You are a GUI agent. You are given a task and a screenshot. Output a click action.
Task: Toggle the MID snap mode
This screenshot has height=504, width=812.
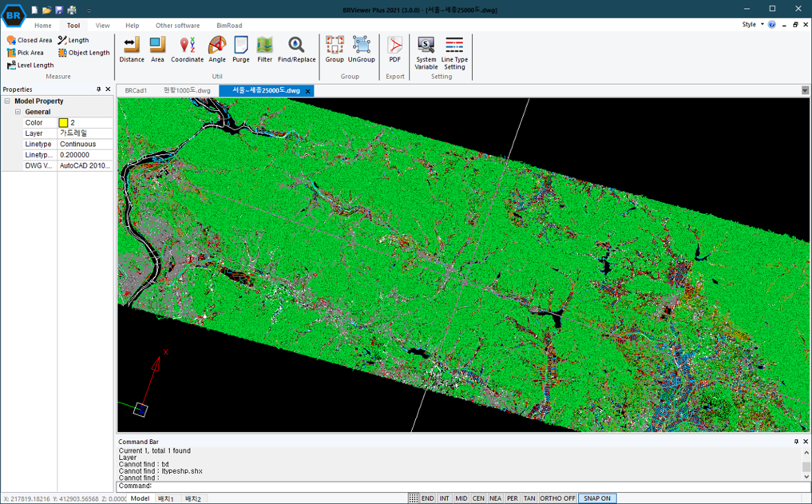[x=461, y=498]
